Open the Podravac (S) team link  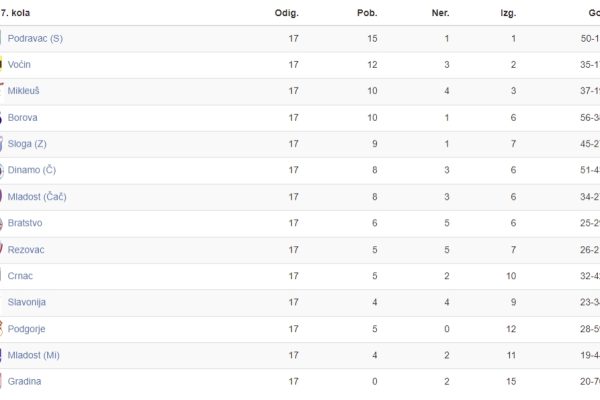(35, 39)
